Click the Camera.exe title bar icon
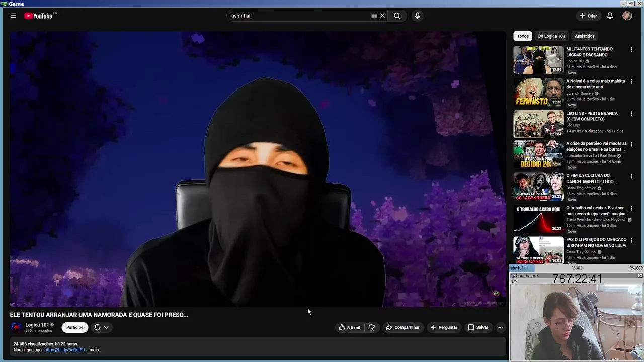 point(513,276)
